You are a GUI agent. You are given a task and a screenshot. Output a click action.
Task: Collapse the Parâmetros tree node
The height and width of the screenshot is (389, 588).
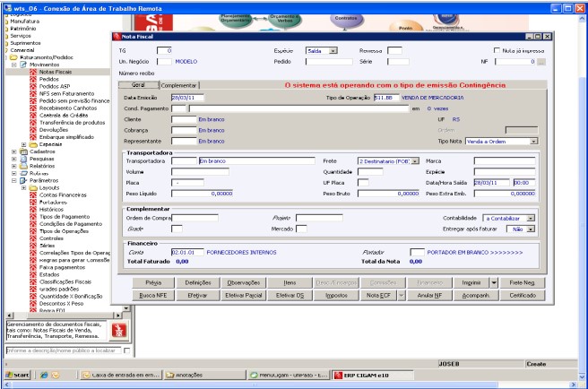pos(13,180)
